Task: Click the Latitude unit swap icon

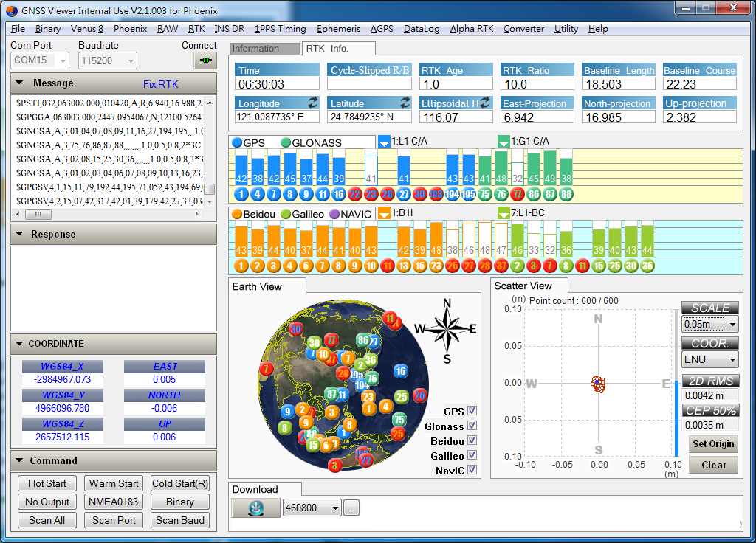Action: [x=405, y=103]
